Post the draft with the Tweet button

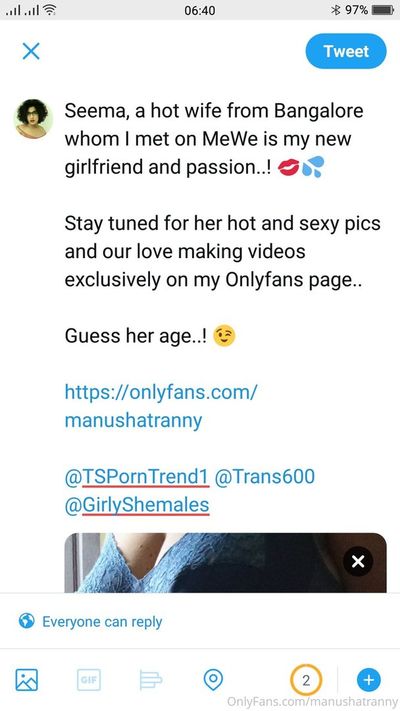coord(346,51)
